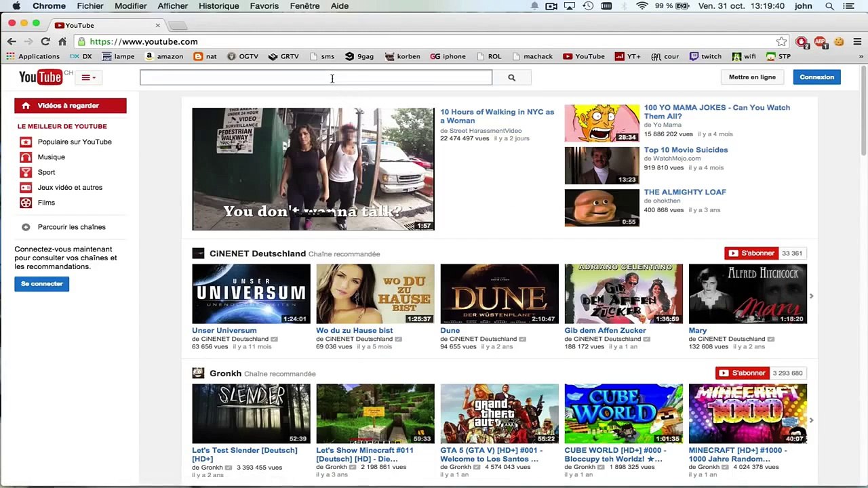Click Populaire sur YouTube icon
This screenshot has height=488, width=868.
click(26, 142)
